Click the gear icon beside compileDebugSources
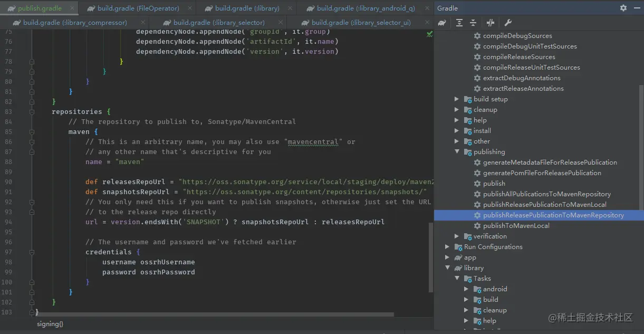The height and width of the screenshot is (334, 644). tap(477, 36)
